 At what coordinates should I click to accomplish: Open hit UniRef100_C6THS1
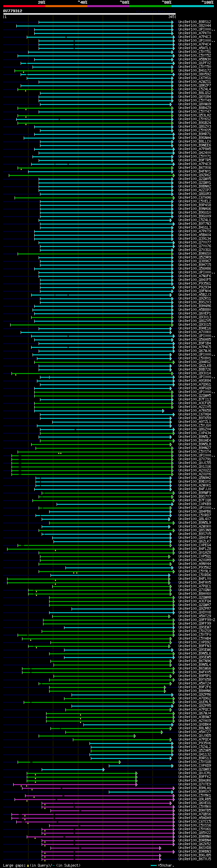pyautogui.click(x=195, y=78)
